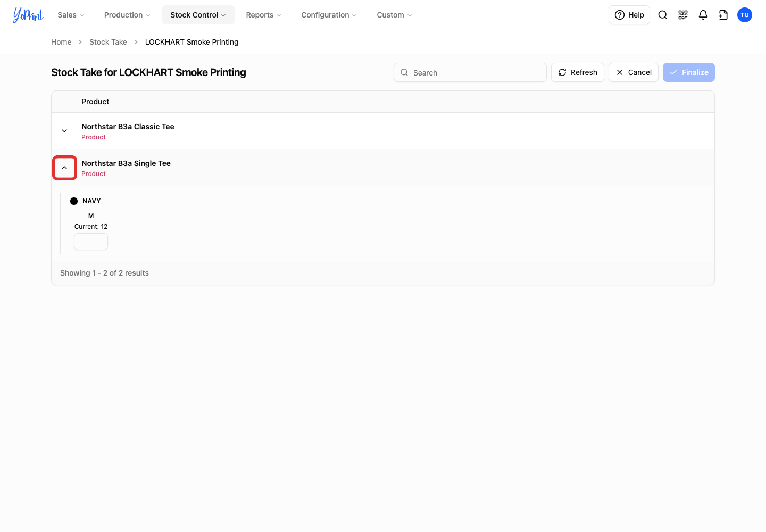
Task: Click the Help button
Action: (629, 15)
